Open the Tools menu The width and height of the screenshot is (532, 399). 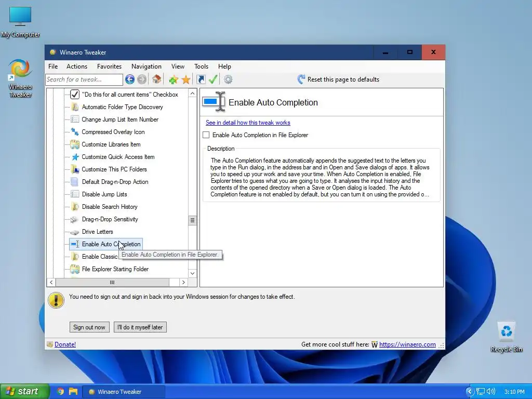click(x=201, y=66)
